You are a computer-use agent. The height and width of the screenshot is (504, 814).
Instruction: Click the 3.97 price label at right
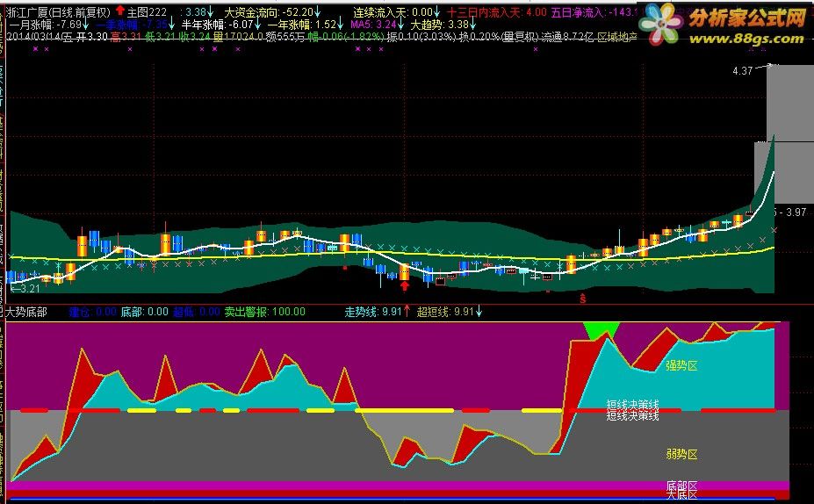[x=796, y=212]
